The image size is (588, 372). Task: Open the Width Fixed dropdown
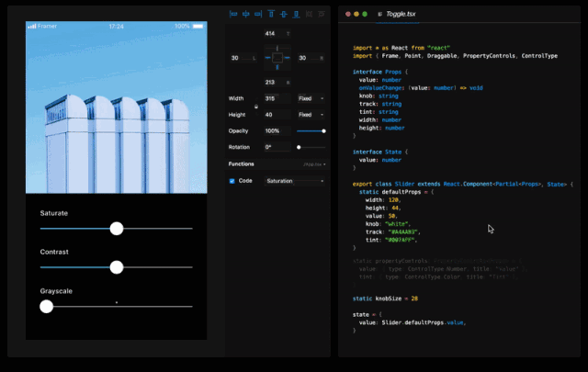click(x=311, y=98)
